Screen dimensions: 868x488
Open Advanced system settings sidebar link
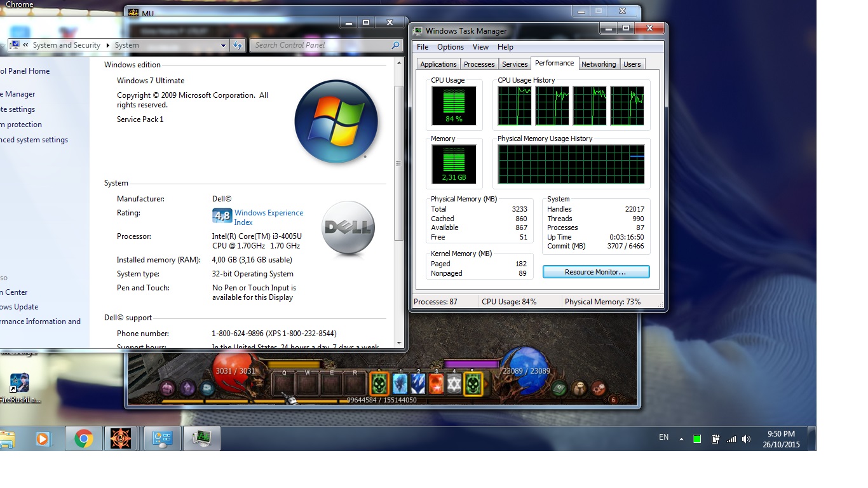34,140
